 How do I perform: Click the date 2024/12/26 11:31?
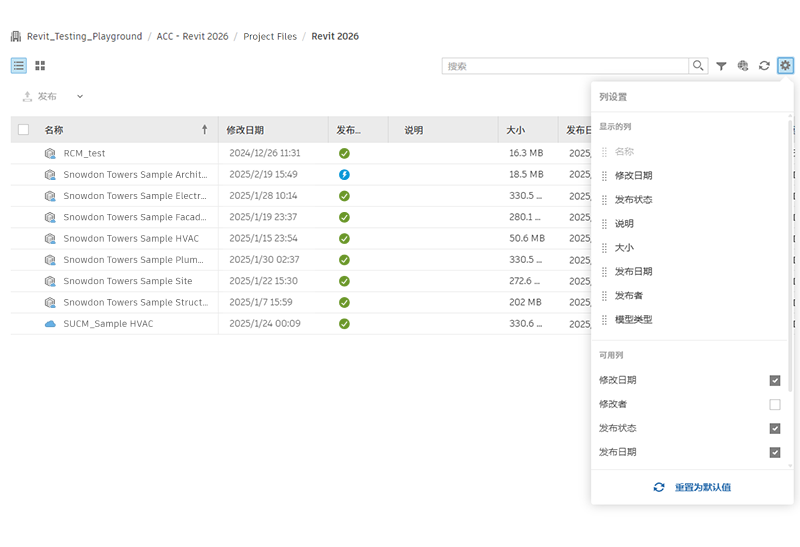click(265, 153)
